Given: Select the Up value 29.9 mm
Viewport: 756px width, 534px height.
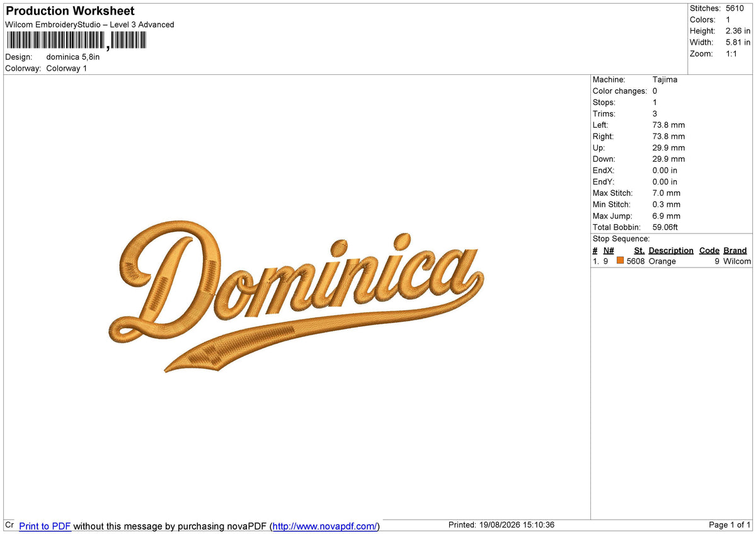Looking at the screenshot, I should [669, 147].
